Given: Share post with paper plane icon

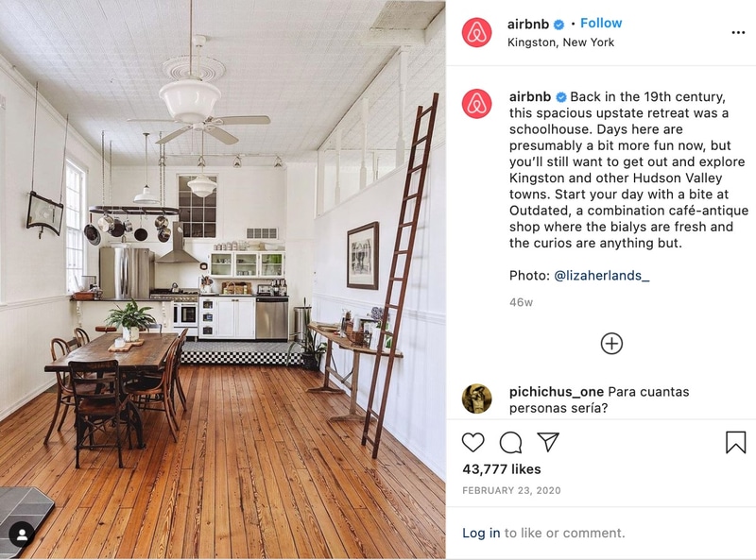Looking at the screenshot, I should (548, 442).
